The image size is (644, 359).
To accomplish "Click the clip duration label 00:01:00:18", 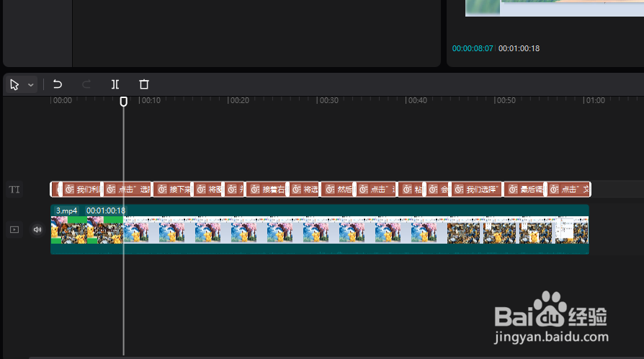I will tap(106, 210).
